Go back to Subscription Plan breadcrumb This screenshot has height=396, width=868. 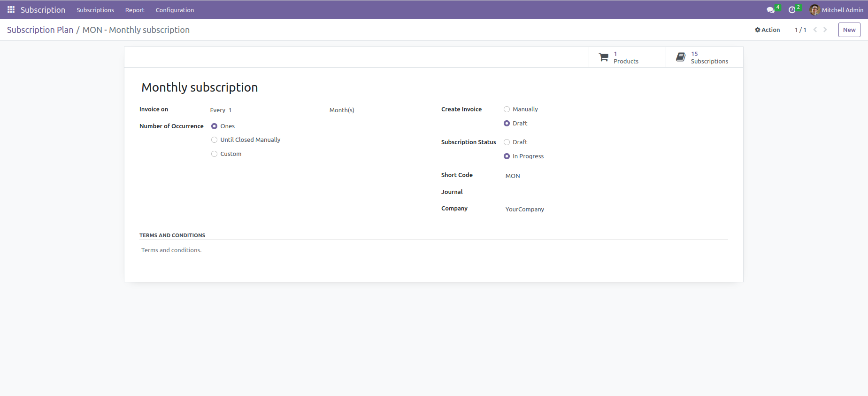tap(40, 30)
